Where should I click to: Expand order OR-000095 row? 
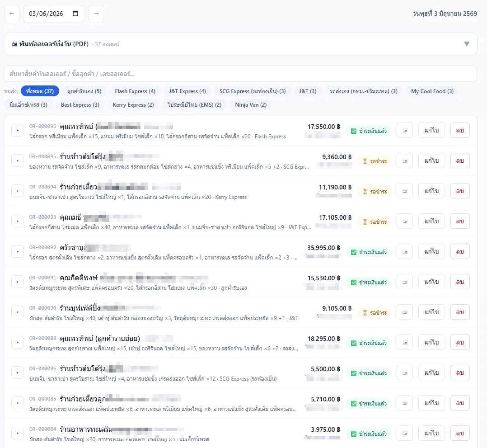click(x=18, y=161)
